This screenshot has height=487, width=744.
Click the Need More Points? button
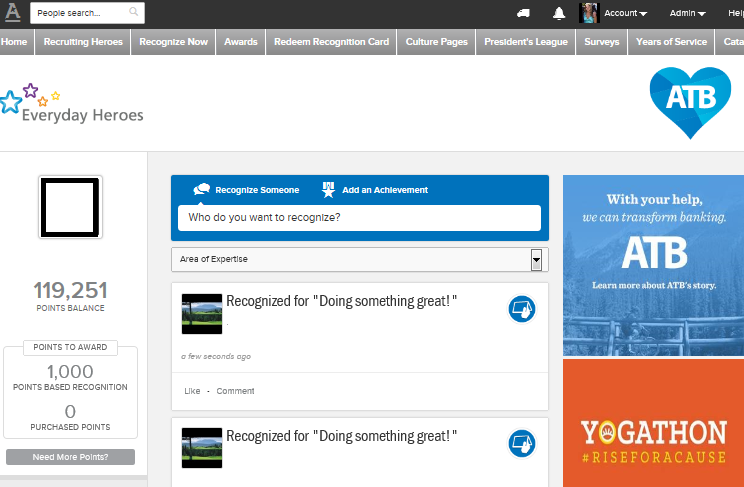click(x=70, y=457)
